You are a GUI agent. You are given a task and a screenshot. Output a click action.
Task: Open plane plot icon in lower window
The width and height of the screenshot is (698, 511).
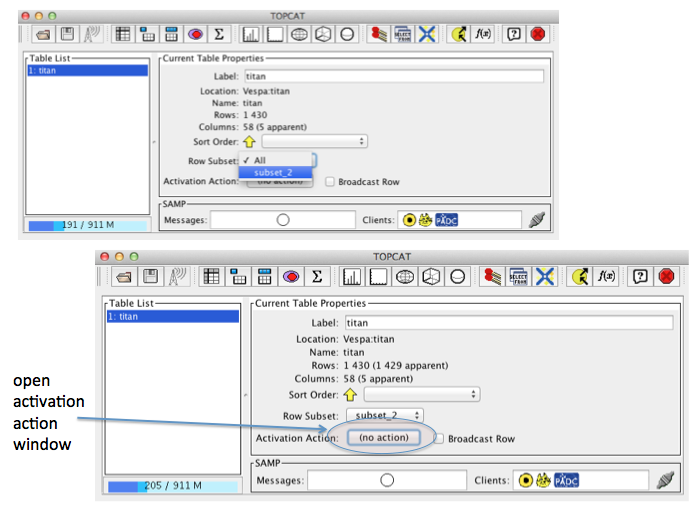[x=378, y=277]
